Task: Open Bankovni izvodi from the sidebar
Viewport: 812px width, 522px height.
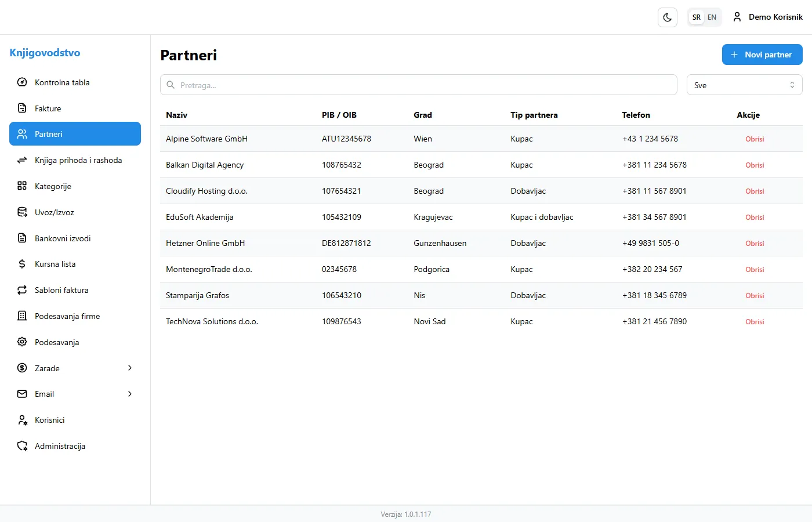Action: click(x=61, y=238)
